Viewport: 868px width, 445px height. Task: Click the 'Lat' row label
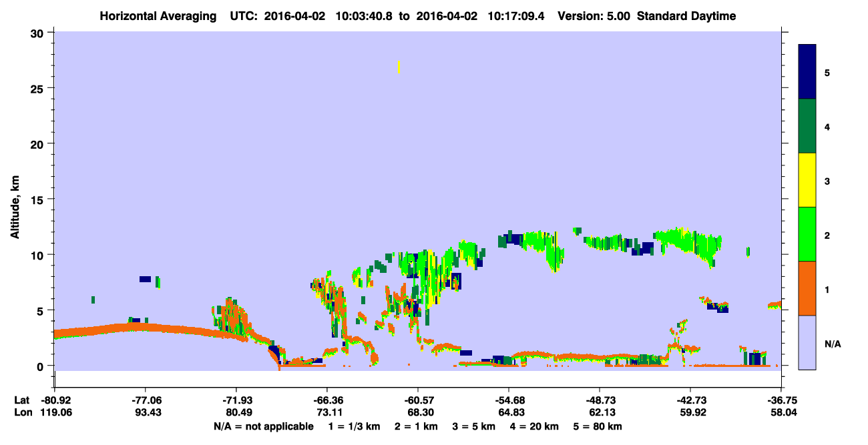(x=21, y=400)
